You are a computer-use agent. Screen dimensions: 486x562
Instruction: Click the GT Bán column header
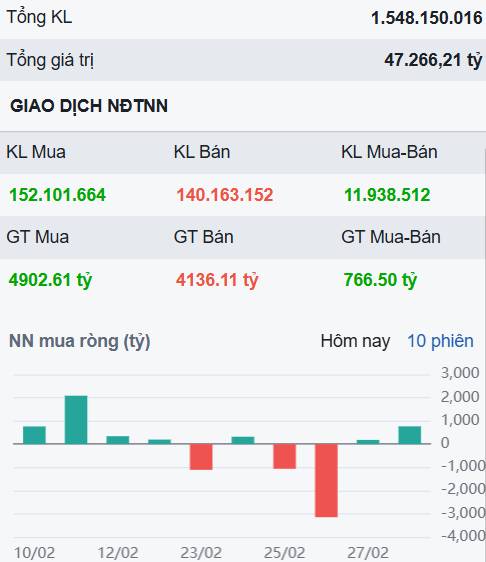pyautogui.click(x=204, y=237)
